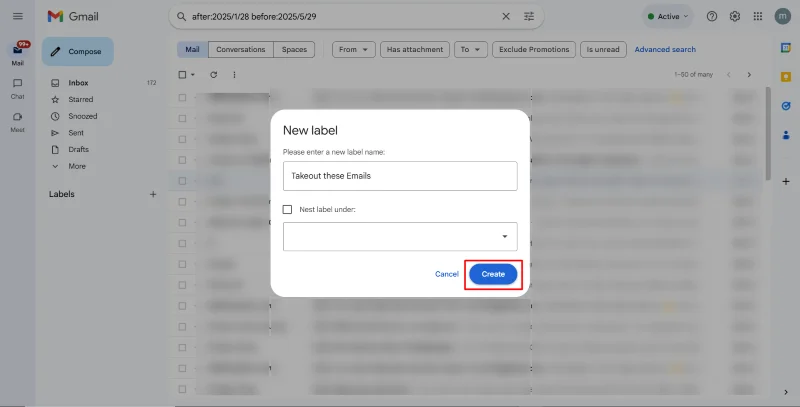Open the Advanced search link
This screenshot has width=800, height=407.
[x=665, y=49]
